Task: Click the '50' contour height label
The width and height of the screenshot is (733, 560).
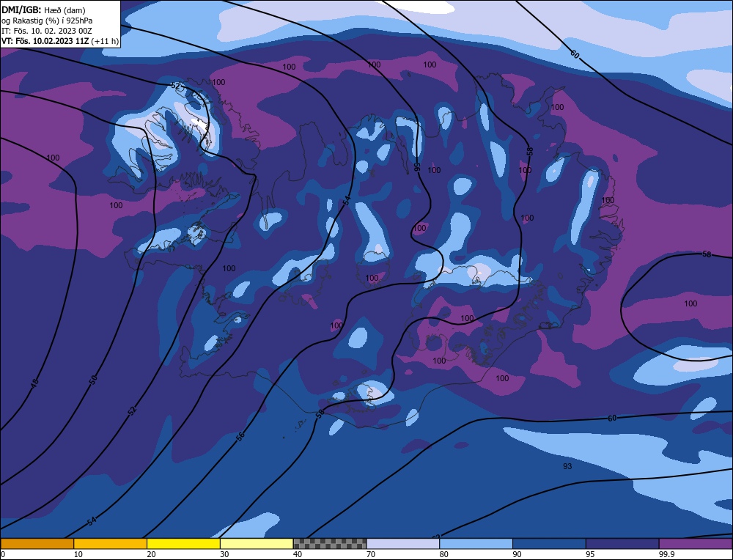Action: [93, 380]
